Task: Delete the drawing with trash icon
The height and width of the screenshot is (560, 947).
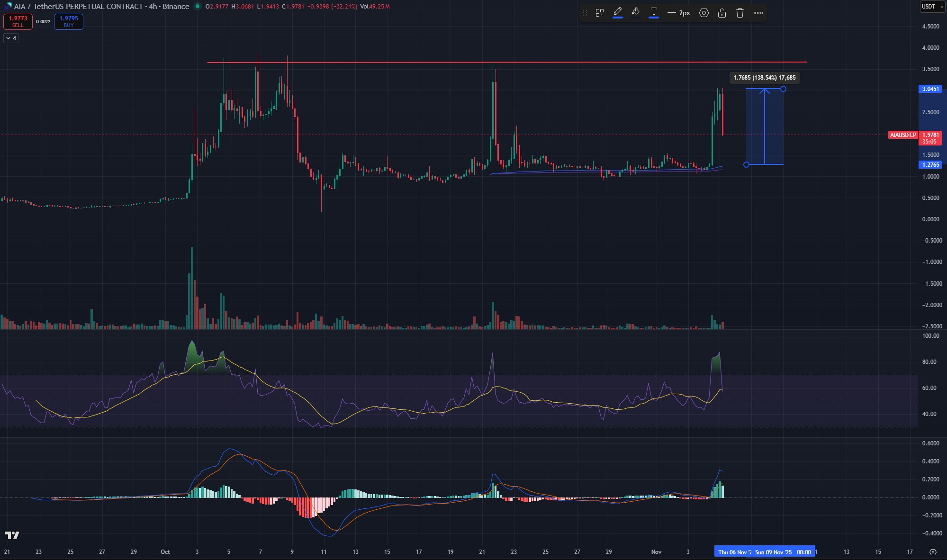Action: (x=740, y=13)
